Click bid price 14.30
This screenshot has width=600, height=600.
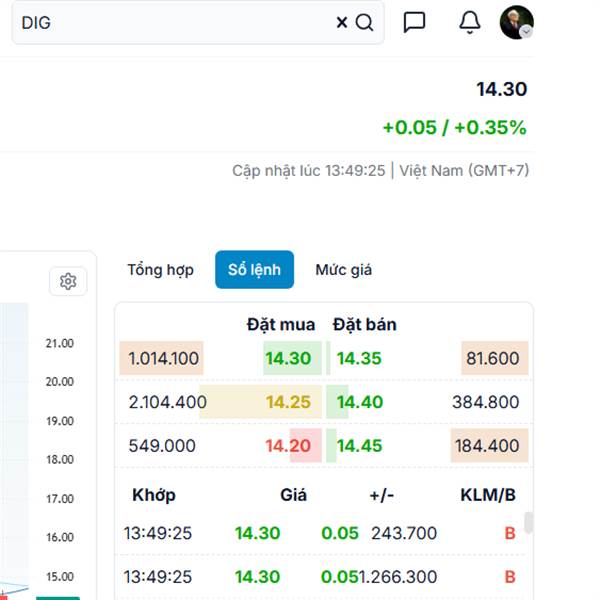pyautogui.click(x=288, y=358)
